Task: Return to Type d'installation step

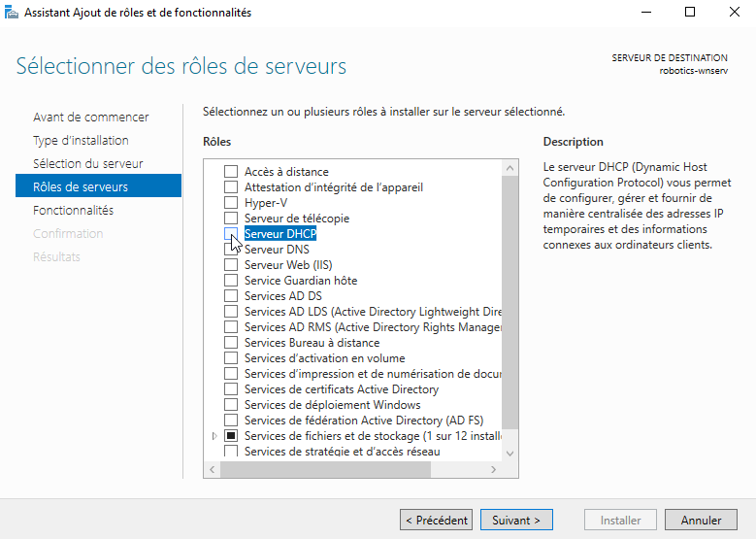Action: pyautogui.click(x=81, y=141)
